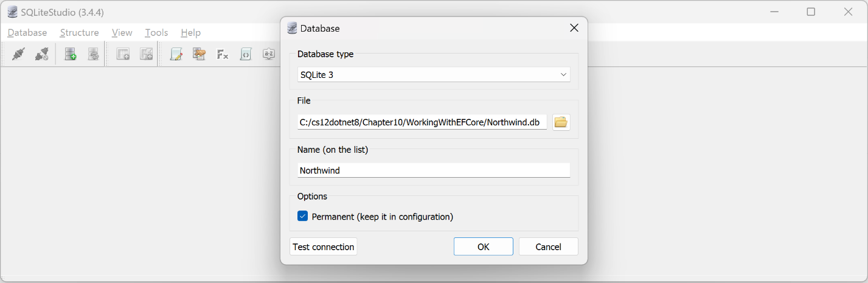Open the code snippets editor icon
Screen dimensions: 868x283
tap(246, 54)
